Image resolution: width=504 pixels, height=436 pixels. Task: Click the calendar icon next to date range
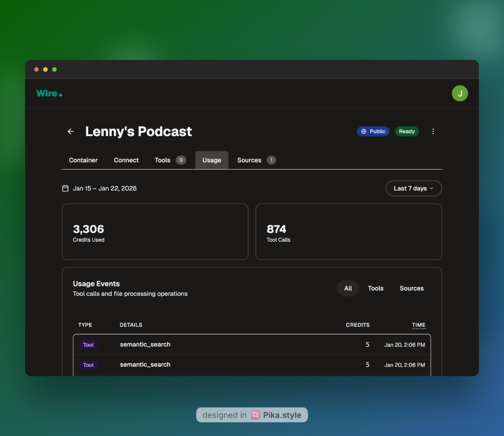point(66,188)
